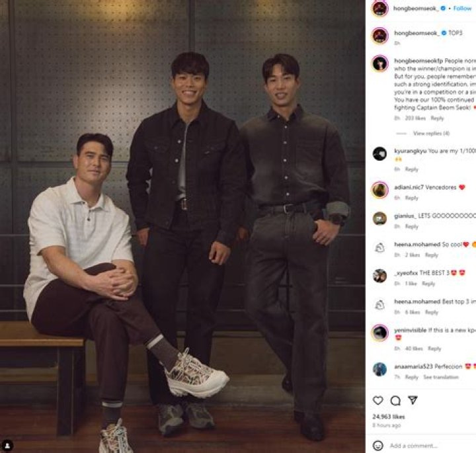Follow the hongbeomseok_ account
The image size is (476, 453).
[x=462, y=9]
